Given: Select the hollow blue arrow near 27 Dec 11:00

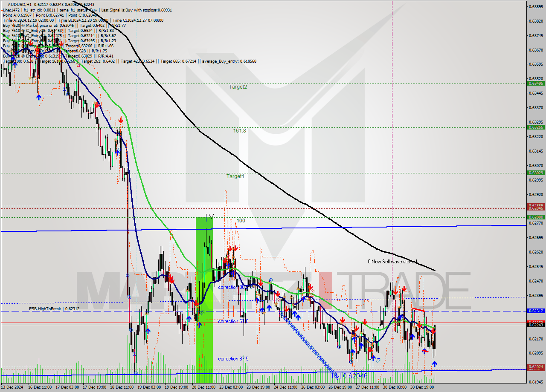Looking at the screenshot, I should coord(378,360).
